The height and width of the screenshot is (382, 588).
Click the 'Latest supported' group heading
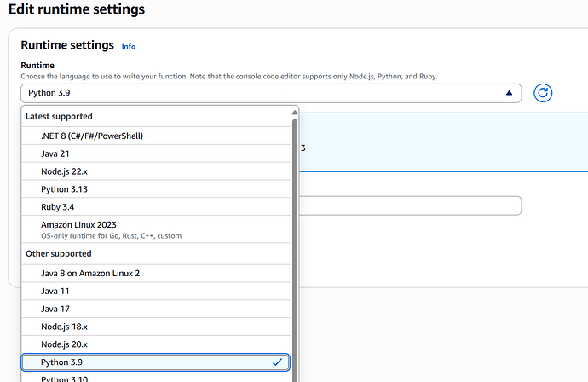pos(59,116)
